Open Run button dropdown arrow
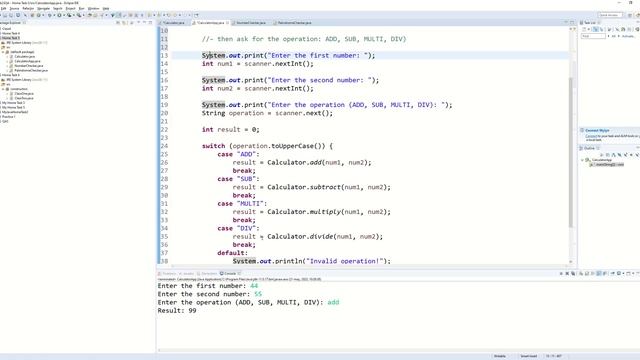Viewport: 640px width, 360px height. point(64,15)
